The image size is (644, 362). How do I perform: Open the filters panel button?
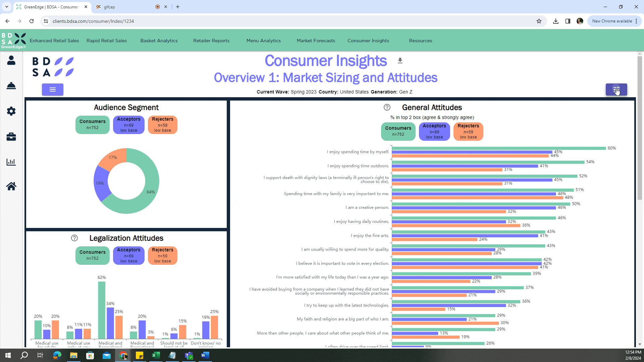coord(616,89)
